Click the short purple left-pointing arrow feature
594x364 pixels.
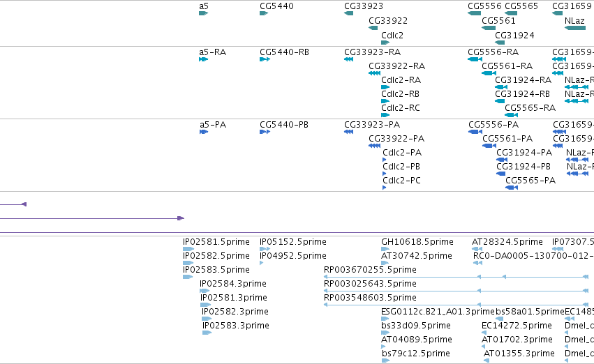(x=13, y=205)
